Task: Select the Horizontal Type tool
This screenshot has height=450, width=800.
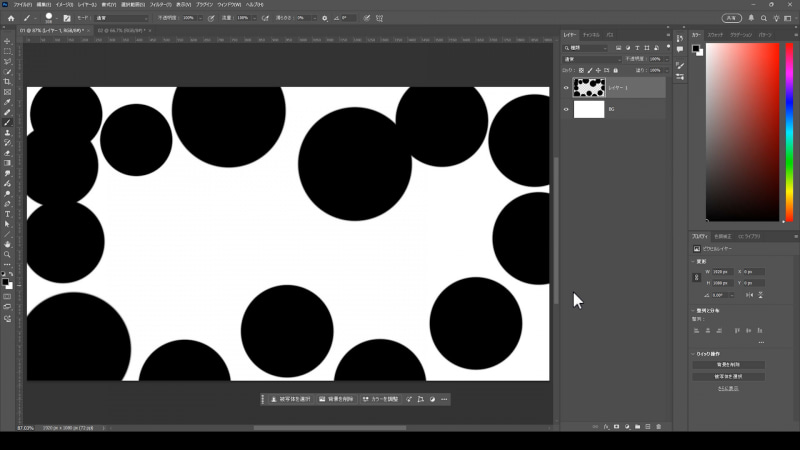Action: [7, 213]
